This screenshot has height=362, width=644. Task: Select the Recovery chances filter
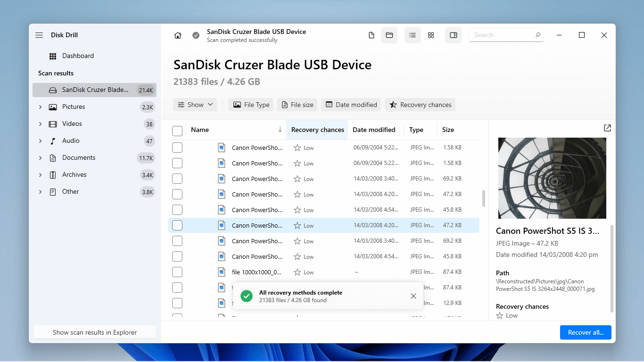pyautogui.click(x=420, y=104)
